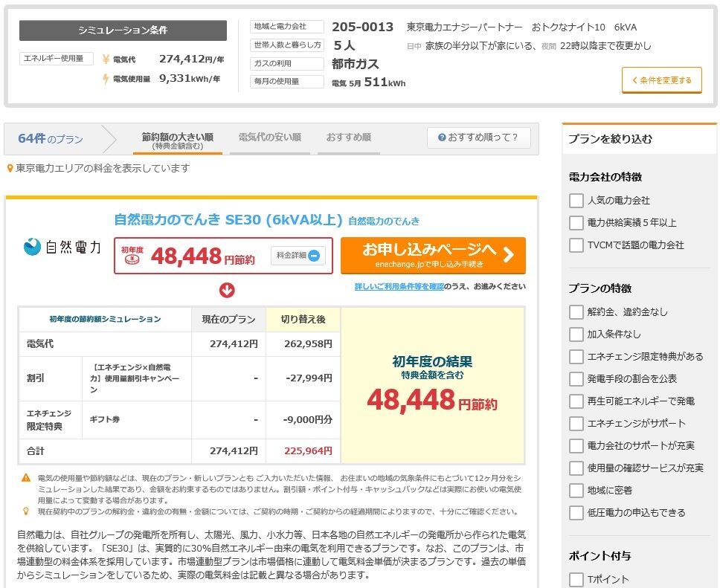Check TVCMで話題の電力会社 filter
Viewport: 720px width, 588px height.
pyautogui.click(x=576, y=245)
